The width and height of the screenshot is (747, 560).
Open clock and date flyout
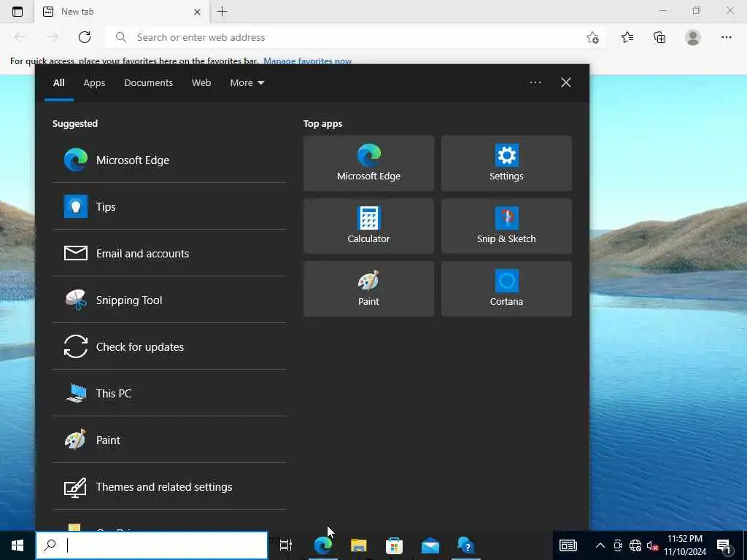(685, 545)
